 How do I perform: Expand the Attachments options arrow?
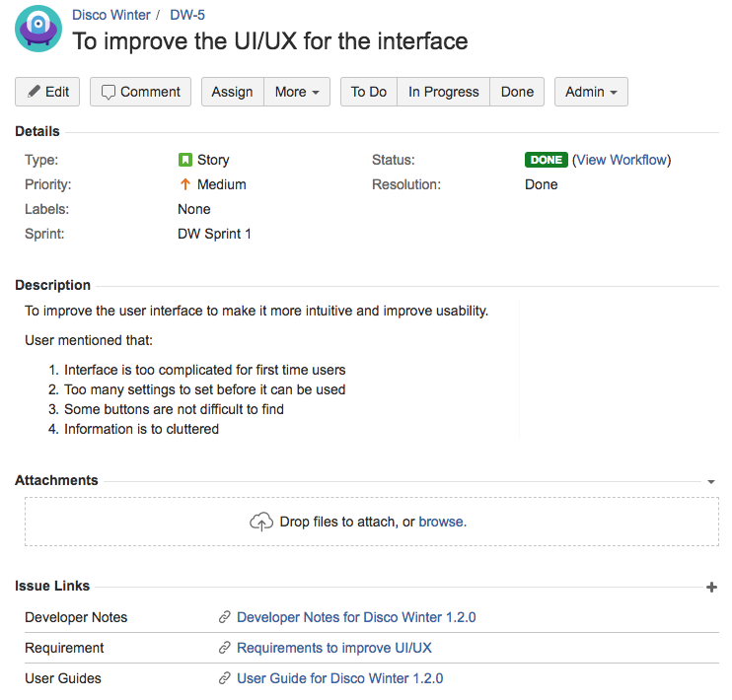coord(711,482)
